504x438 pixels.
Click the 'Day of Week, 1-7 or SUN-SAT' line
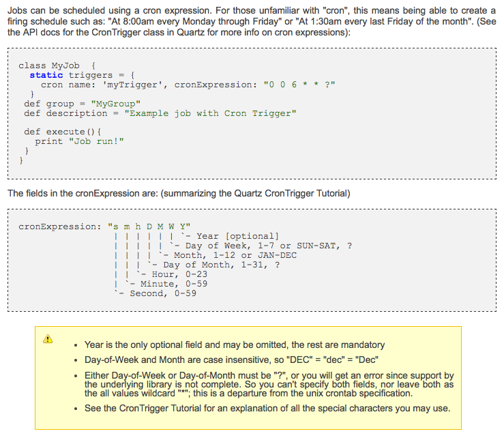click(x=262, y=246)
